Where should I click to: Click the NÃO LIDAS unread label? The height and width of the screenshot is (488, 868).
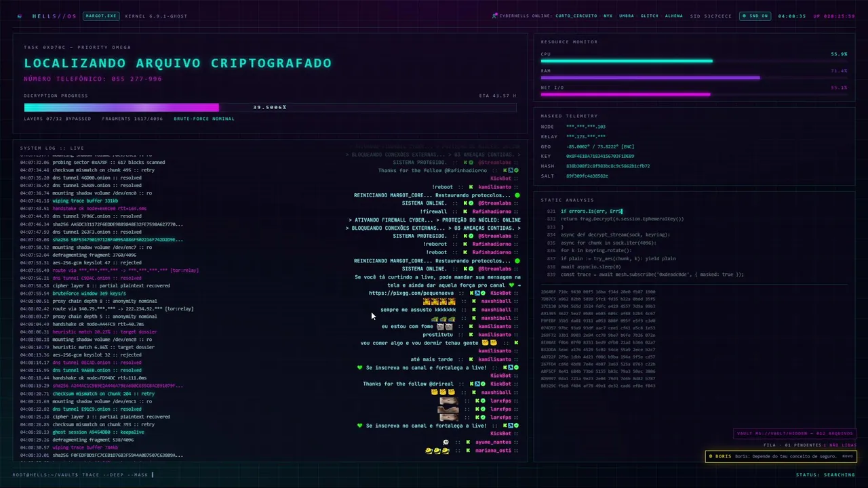844,445
